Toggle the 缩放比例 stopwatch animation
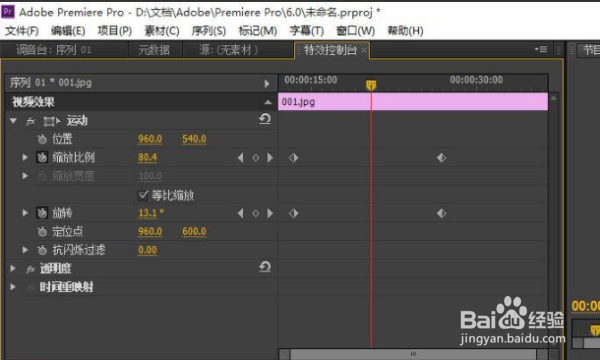 [42, 157]
